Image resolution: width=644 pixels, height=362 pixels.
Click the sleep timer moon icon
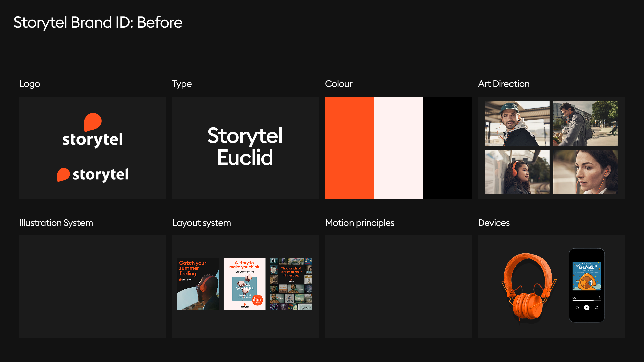click(600, 297)
